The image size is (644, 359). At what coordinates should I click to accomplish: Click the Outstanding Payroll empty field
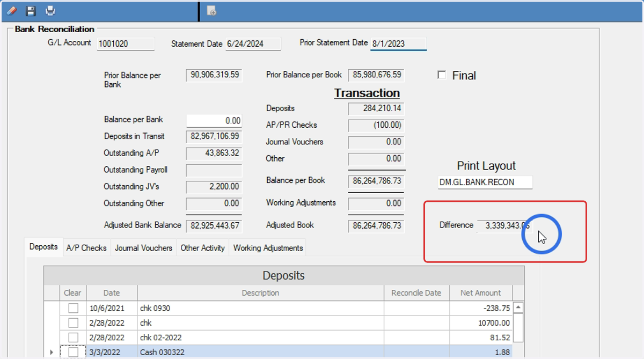click(x=214, y=171)
